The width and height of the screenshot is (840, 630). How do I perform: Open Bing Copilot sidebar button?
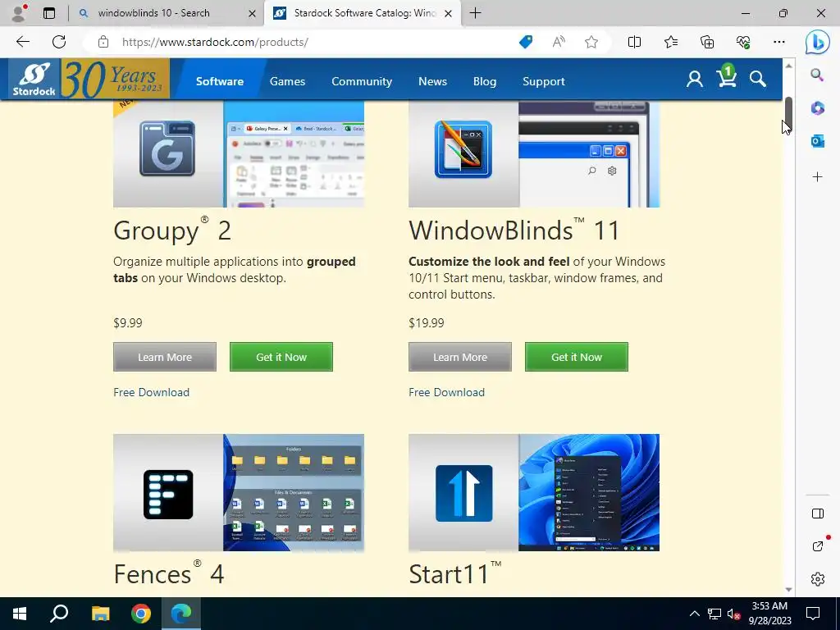(818, 43)
